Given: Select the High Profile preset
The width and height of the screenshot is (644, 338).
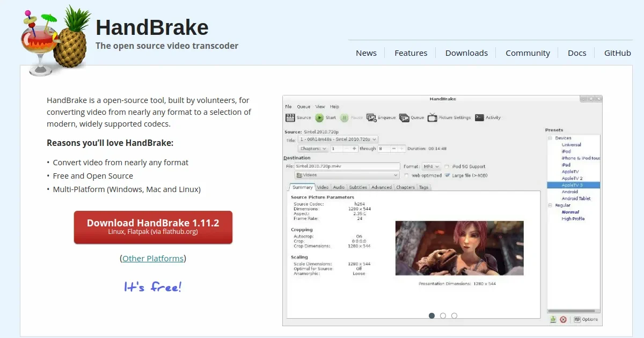Looking at the screenshot, I should coord(573,218).
